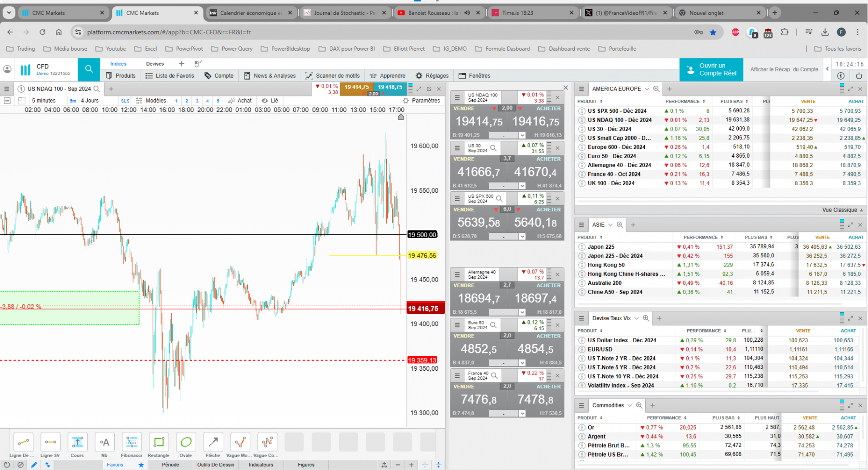Open the Vue Classique view selector
Screen dimensions: 868x470
click(842, 210)
